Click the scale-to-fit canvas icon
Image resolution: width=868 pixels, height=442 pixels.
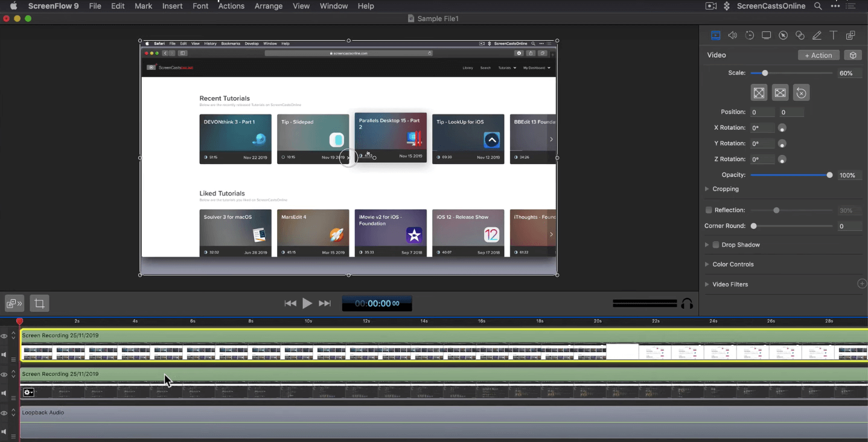point(759,93)
